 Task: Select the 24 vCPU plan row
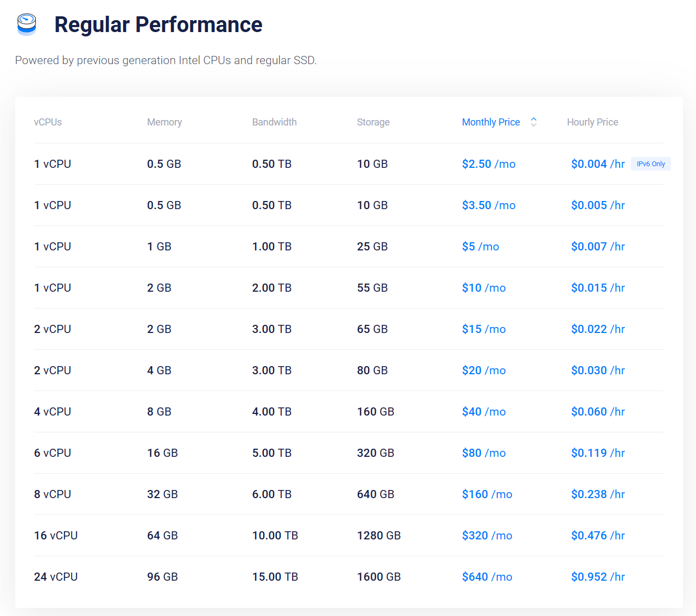pyautogui.click(x=349, y=577)
